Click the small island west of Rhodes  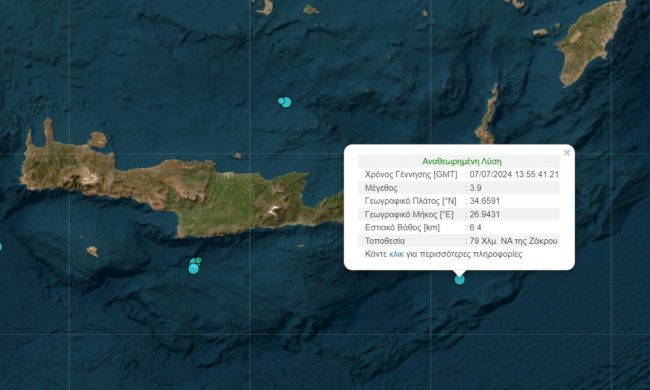point(540,32)
